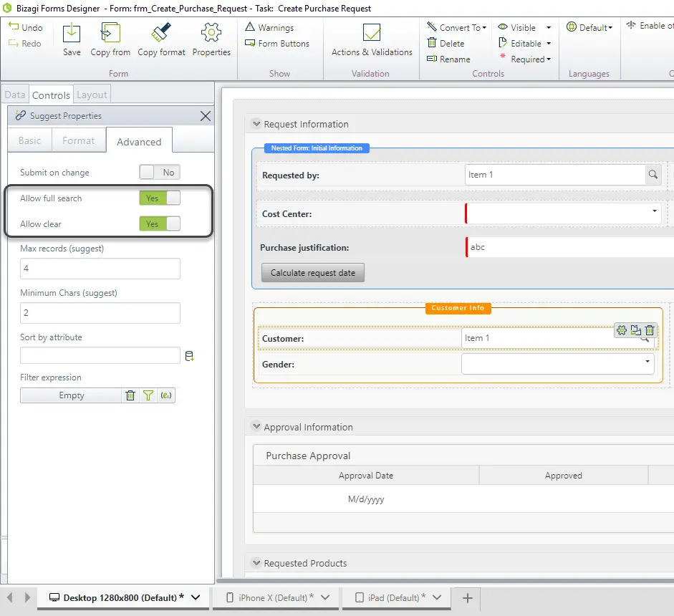Open Desktop 1280x800 tab dropdown chevron
The image size is (674, 616).
click(196, 597)
